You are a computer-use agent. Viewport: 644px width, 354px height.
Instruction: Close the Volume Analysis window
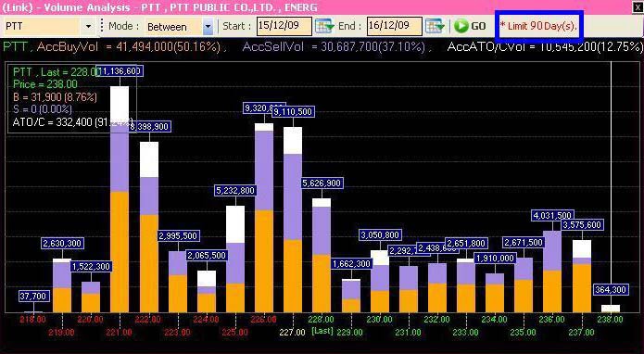click(x=638, y=7)
